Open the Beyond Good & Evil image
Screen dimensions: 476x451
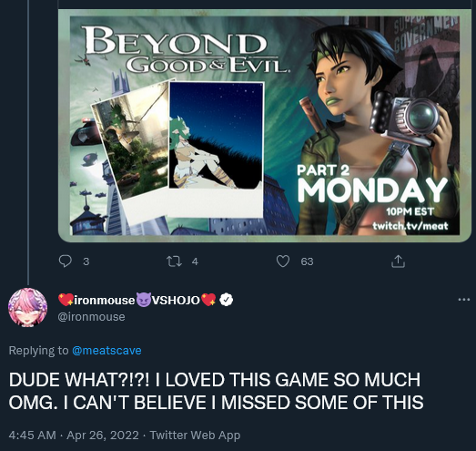265,126
